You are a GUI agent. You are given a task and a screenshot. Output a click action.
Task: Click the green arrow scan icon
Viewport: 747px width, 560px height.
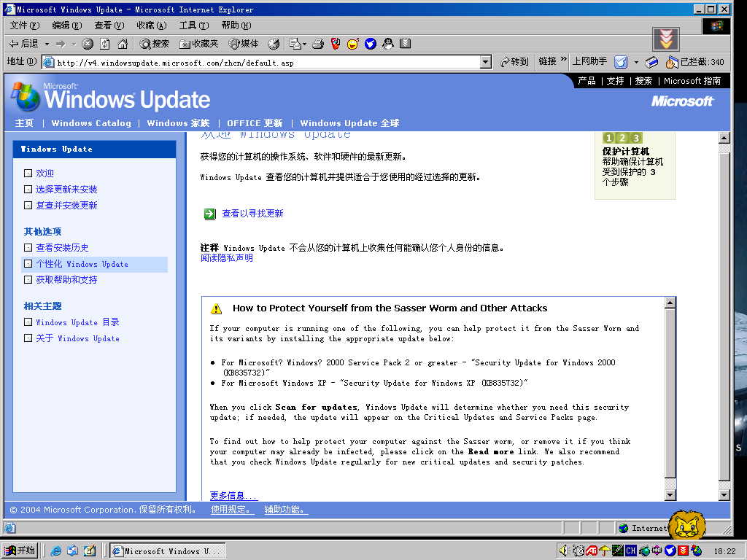point(209,214)
